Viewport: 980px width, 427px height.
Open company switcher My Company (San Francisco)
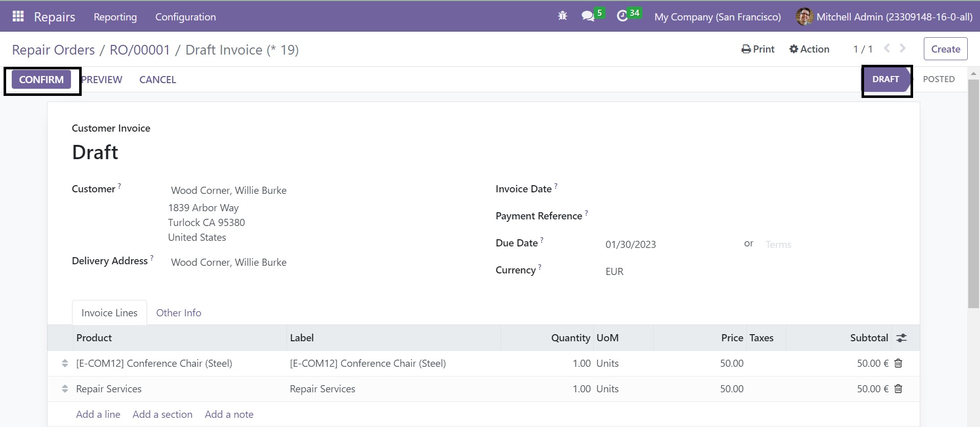tap(718, 17)
